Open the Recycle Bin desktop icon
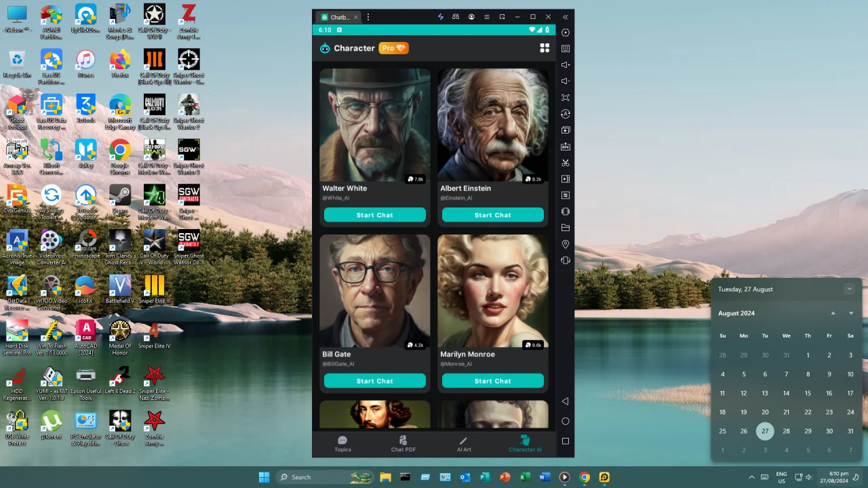Viewport: 868px width, 488px height. (x=17, y=65)
